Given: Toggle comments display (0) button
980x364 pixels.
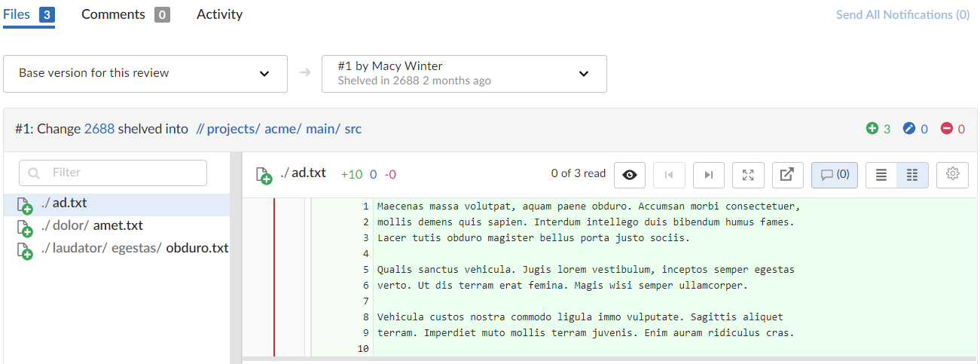Looking at the screenshot, I should pos(835,175).
